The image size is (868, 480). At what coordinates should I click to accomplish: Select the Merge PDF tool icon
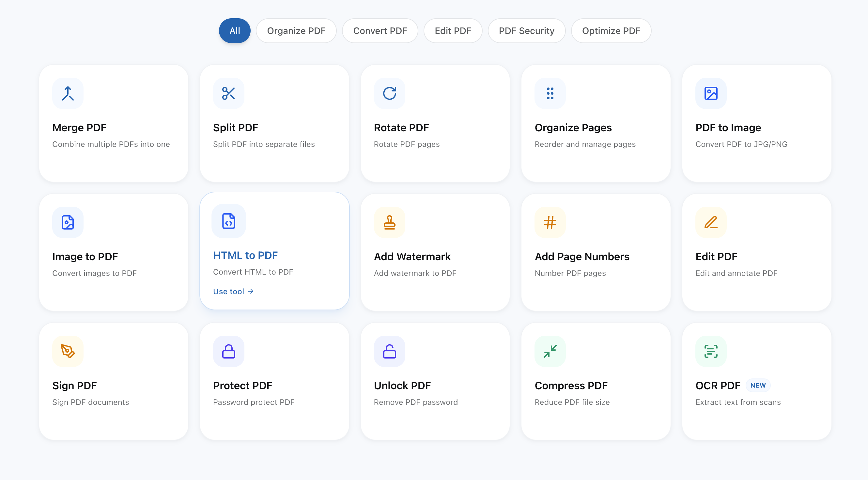tap(68, 93)
